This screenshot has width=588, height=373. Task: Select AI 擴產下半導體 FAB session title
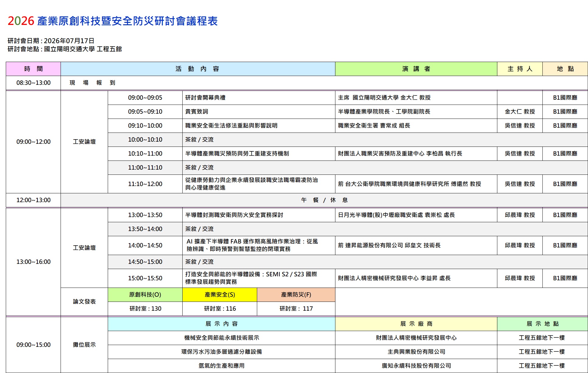pyautogui.click(x=252, y=245)
